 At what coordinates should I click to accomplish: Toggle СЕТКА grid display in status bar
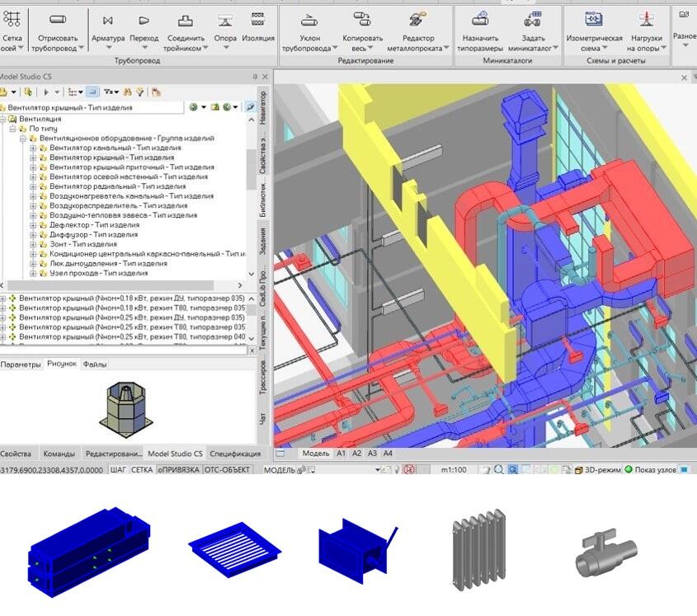tap(142, 470)
